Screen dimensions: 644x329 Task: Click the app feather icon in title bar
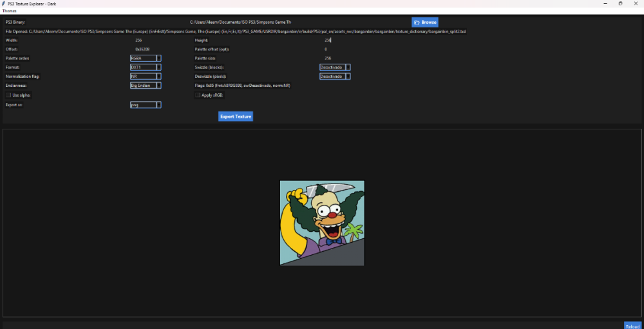4,3
